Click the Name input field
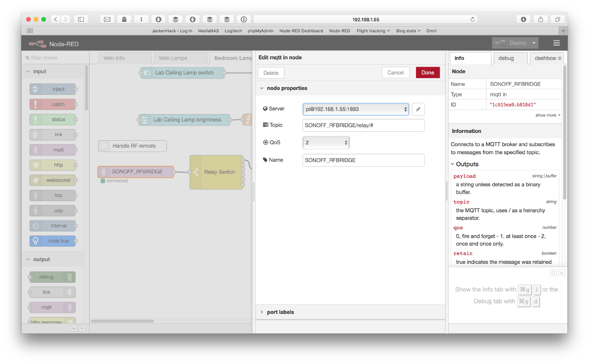589x364 pixels. (x=363, y=160)
